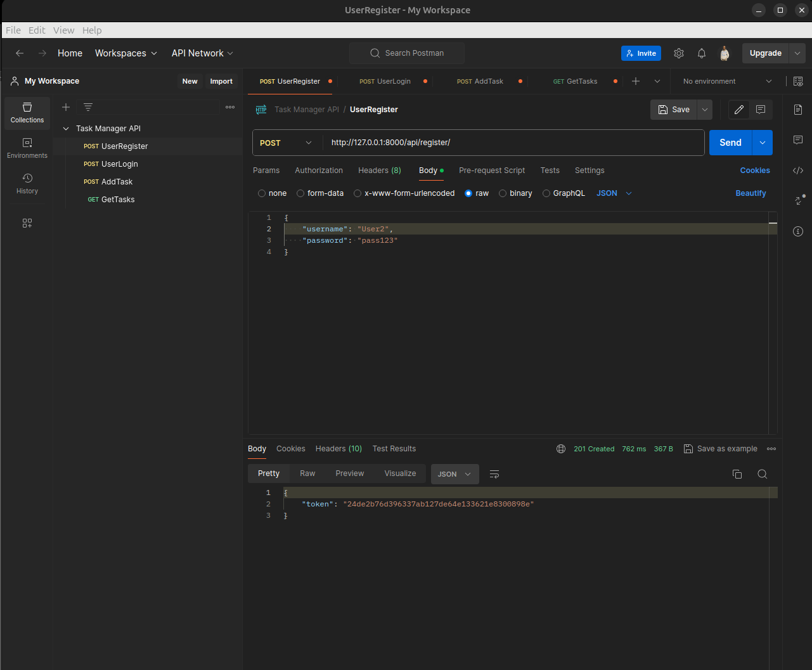Click Save as example
Viewport: 812px width, 670px height.
pyautogui.click(x=721, y=449)
